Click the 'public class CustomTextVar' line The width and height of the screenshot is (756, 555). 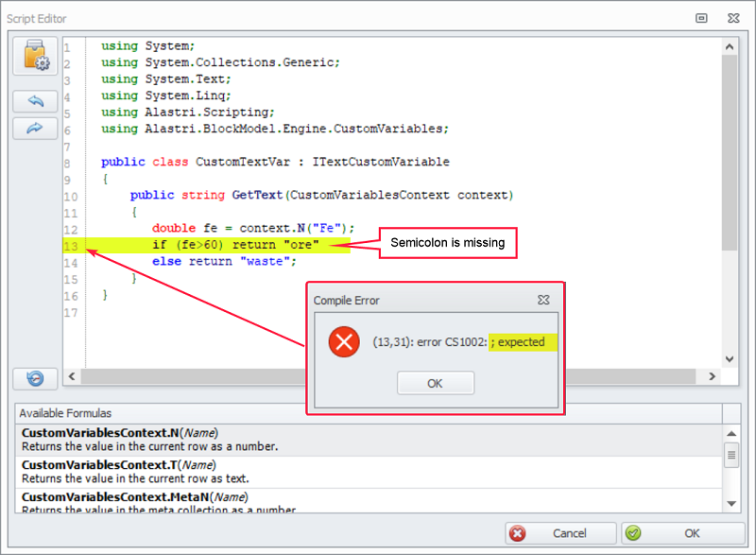(275, 162)
